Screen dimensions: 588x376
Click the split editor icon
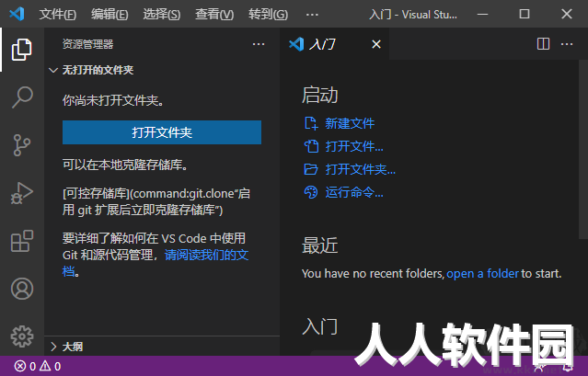[x=543, y=44]
